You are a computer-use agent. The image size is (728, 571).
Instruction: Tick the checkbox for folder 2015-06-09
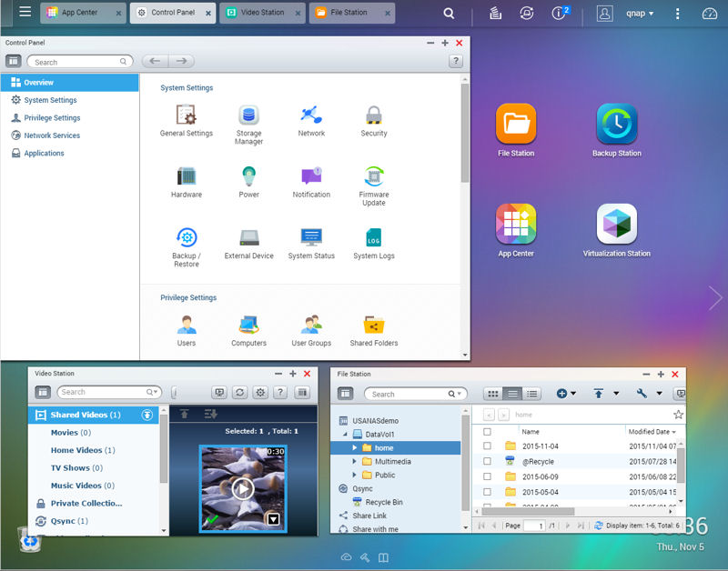point(487,476)
